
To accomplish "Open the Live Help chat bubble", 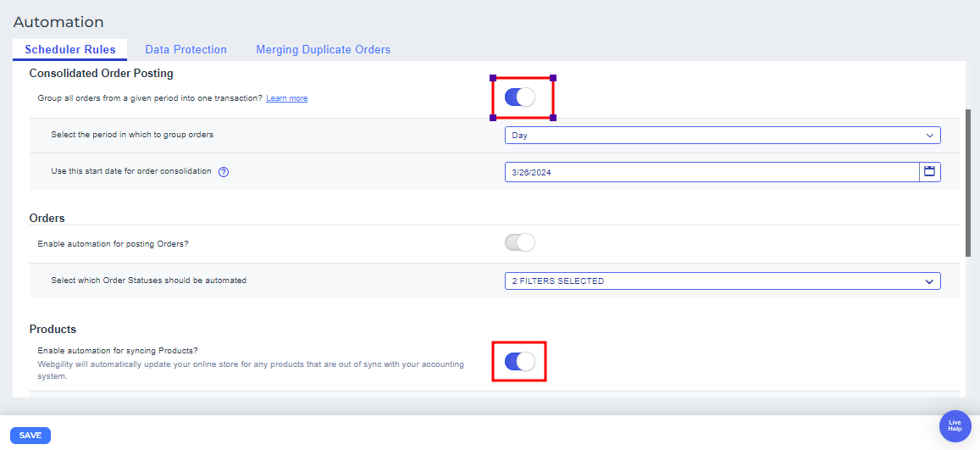I will (x=955, y=427).
